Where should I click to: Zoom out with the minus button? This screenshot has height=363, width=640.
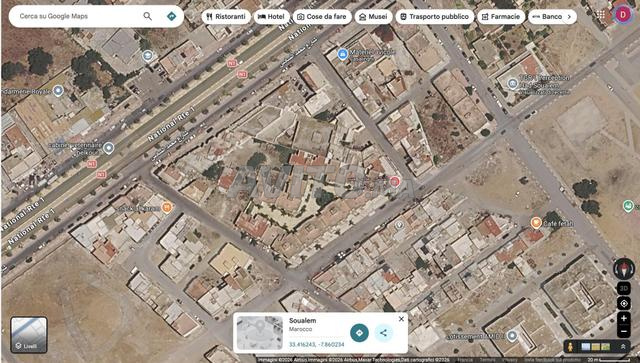[x=624, y=331]
